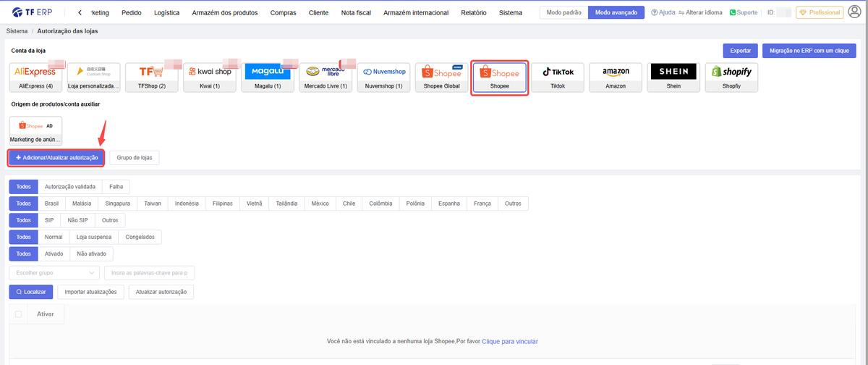868x365 pixels.
Task: Filter by Congelados status
Action: pos(140,237)
